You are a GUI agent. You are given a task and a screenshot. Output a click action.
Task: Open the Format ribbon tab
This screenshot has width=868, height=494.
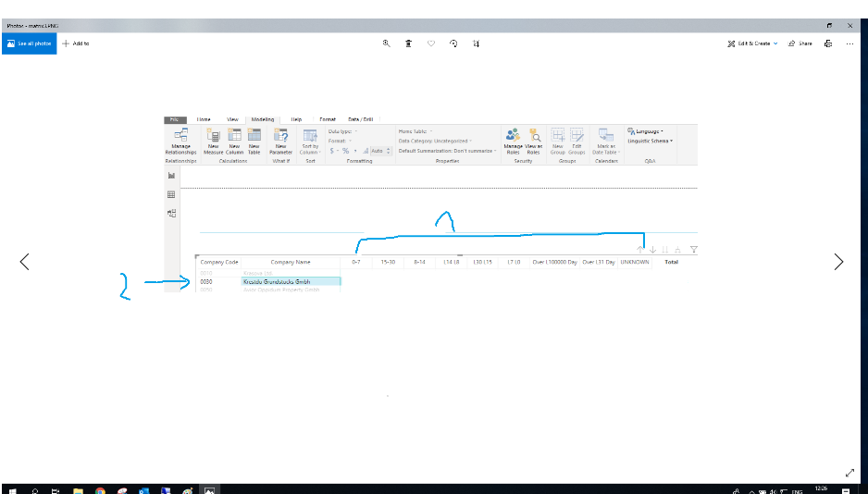coord(328,119)
